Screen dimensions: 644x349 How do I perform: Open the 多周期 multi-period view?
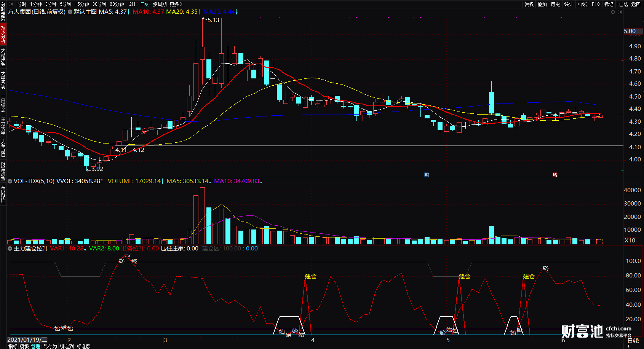160,4
